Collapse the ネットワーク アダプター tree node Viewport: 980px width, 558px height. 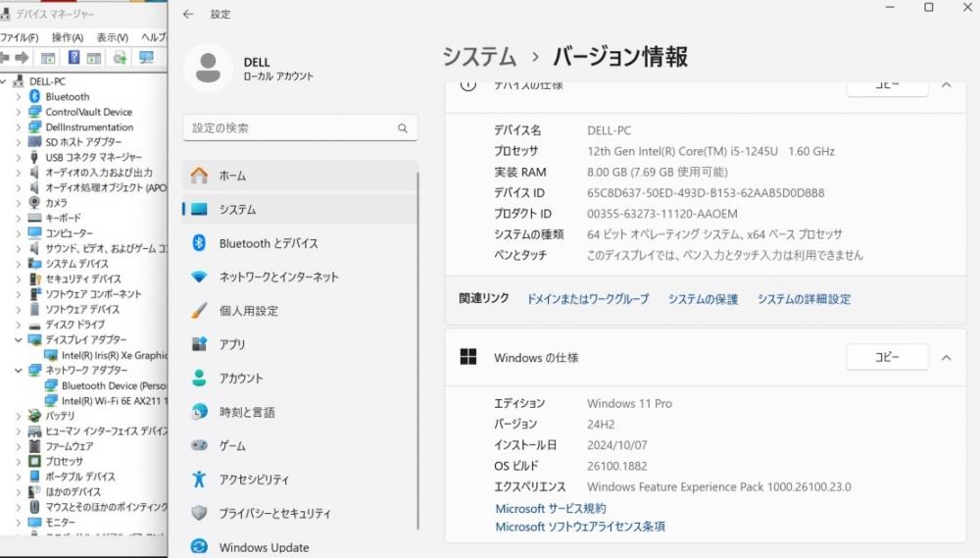click(18, 370)
